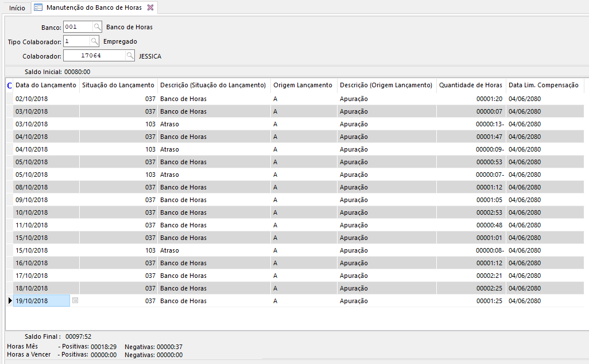
Task: Click the Origem Lançamento column header
Action: [x=303, y=85]
